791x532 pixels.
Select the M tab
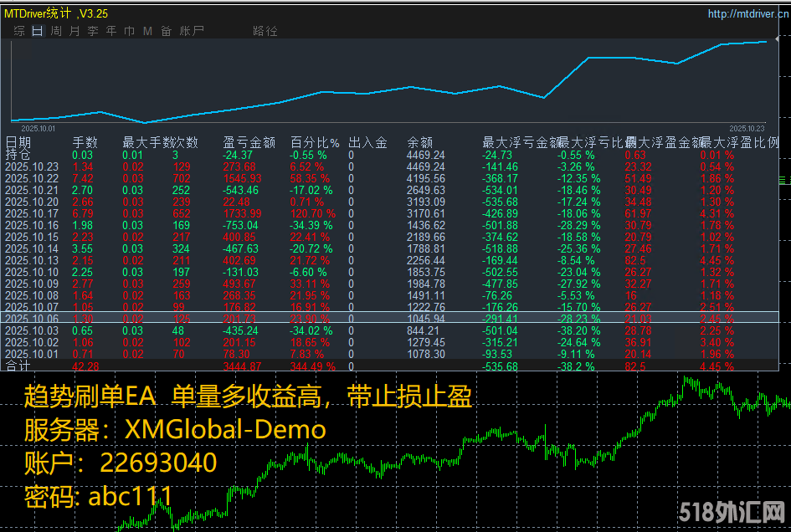(147, 31)
